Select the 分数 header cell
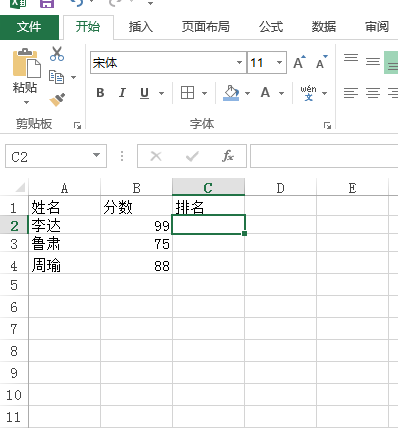This screenshot has width=398, height=428. 136,206
